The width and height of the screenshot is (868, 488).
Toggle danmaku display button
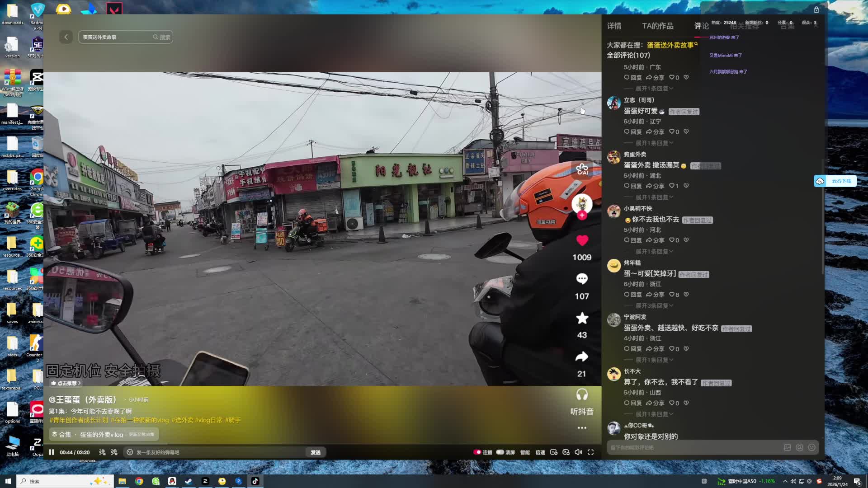(x=102, y=452)
